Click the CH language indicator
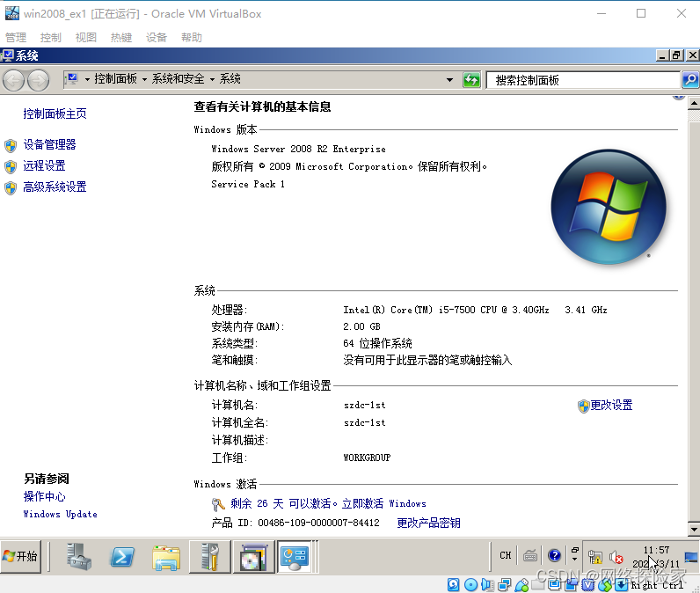The image size is (700, 593). click(x=506, y=555)
